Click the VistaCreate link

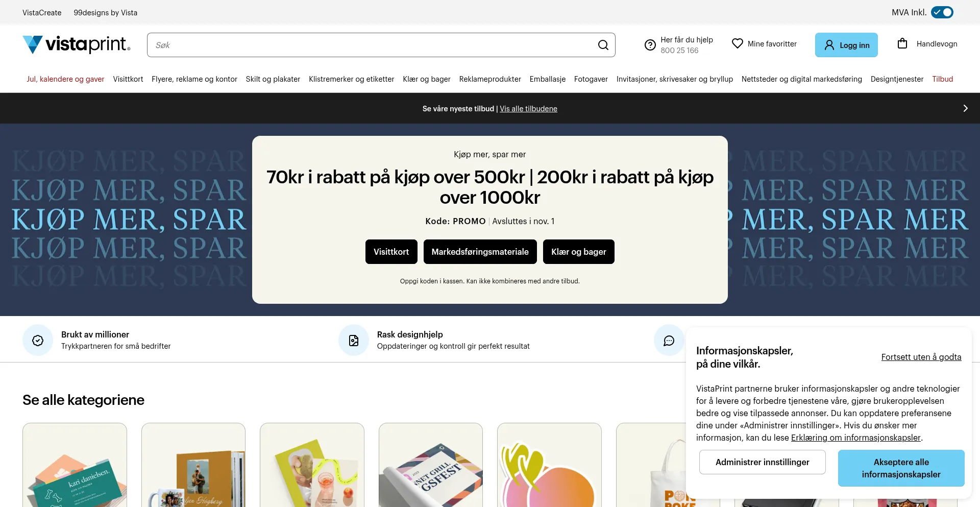click(42, 13)
